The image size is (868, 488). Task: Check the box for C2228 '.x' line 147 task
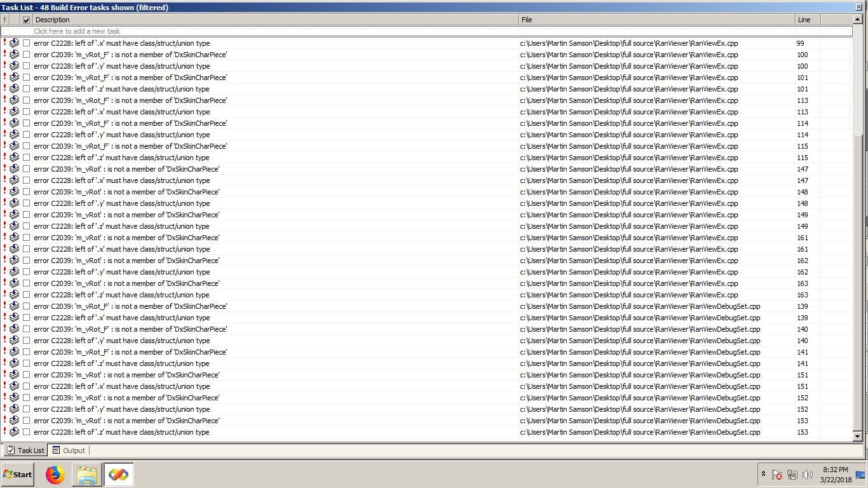[26, 180]
